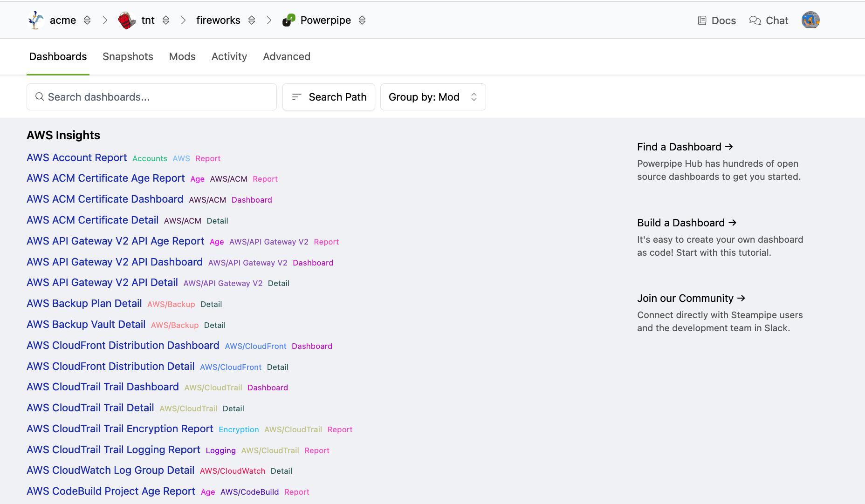Expand the acme organization switcher
The height and width of the screenshot is (504, 865).
pos(87,20)
